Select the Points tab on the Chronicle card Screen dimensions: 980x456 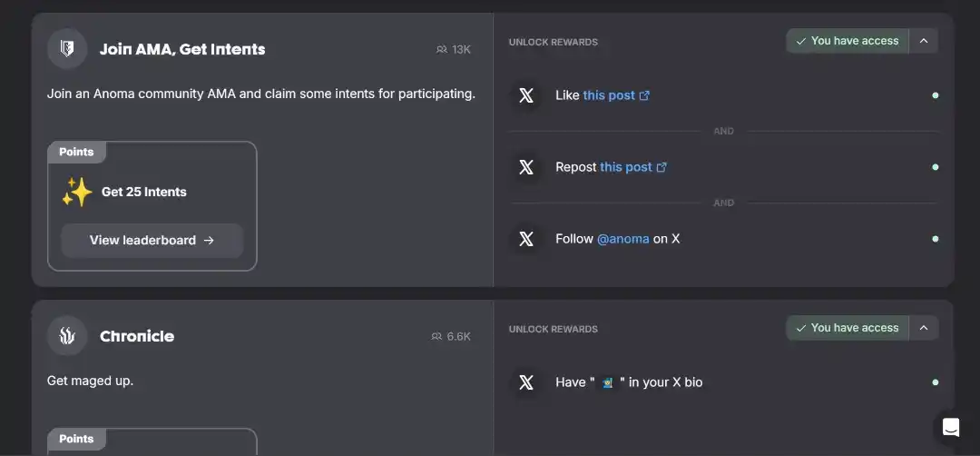coord(76,439)
